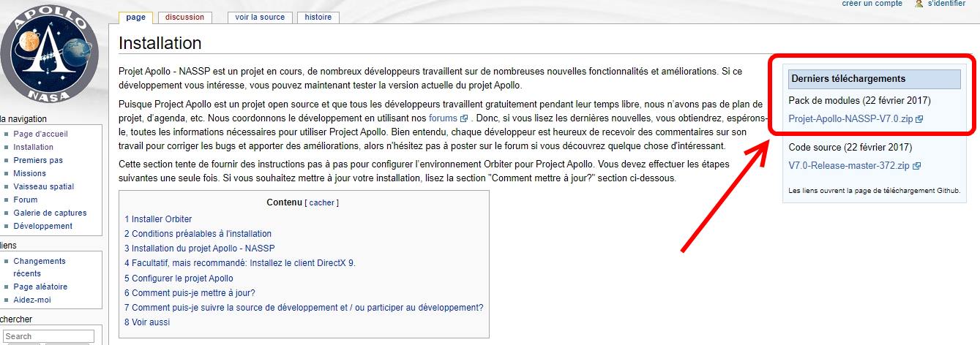Jump to section 7 about development source

(x=304, y=308)
